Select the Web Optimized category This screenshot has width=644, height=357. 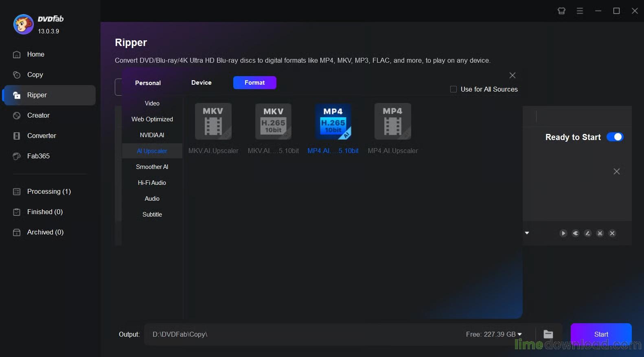pyautogui.click(x=152, y=119)
